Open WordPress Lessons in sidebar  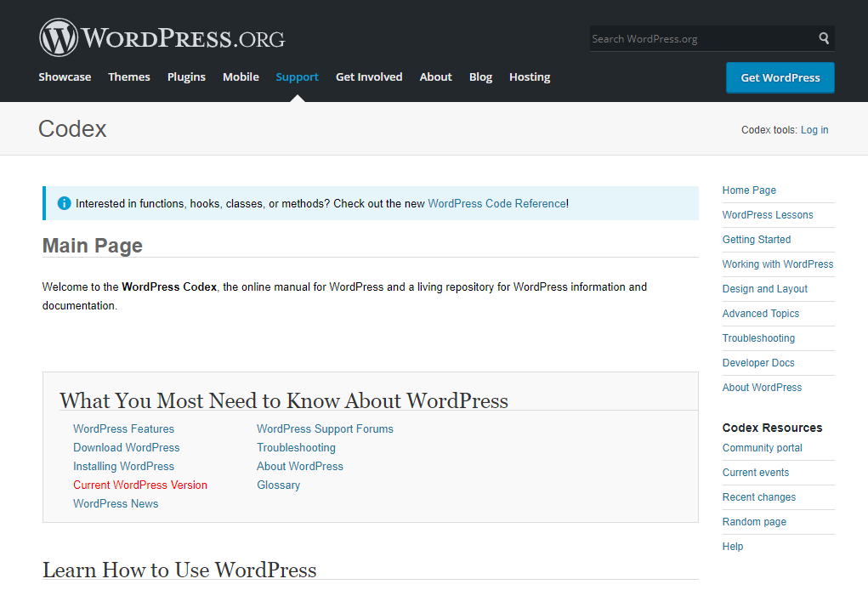[x=767, y=215]
